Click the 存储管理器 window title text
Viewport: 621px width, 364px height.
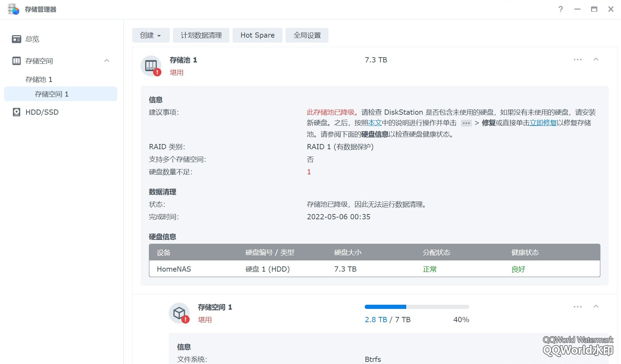coord(40,9)
